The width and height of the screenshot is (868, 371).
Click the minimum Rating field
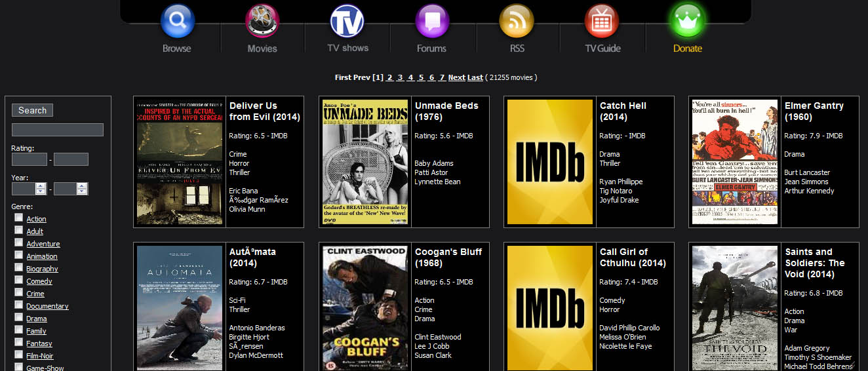(30, 159)
